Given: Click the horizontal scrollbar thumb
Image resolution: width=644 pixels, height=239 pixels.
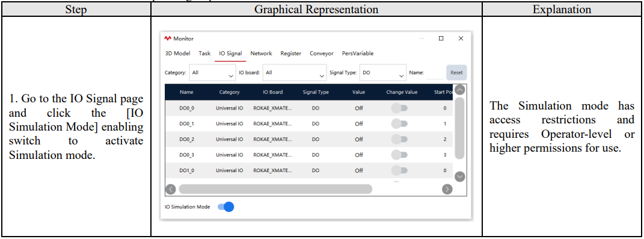Looking at the screenshot, I should tap(275, 189).
